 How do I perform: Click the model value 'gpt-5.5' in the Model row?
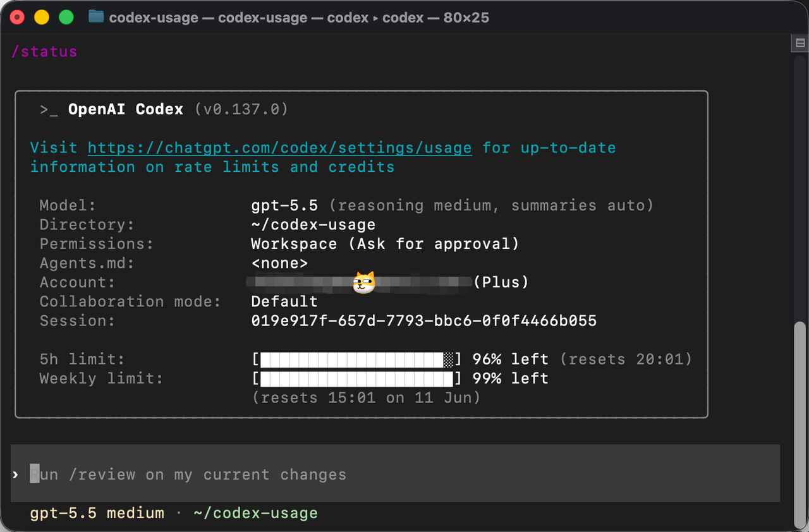point(284,205)
